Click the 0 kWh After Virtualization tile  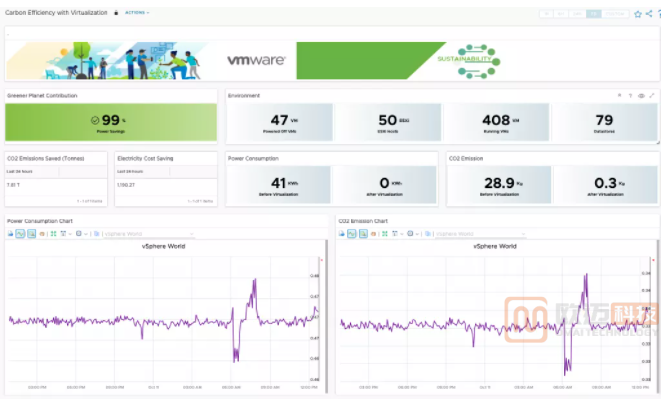(385, 185)
